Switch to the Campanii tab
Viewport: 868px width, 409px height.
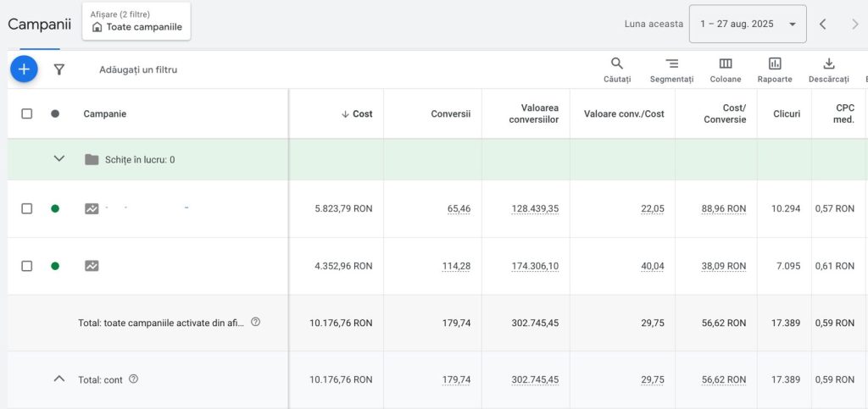39,25
